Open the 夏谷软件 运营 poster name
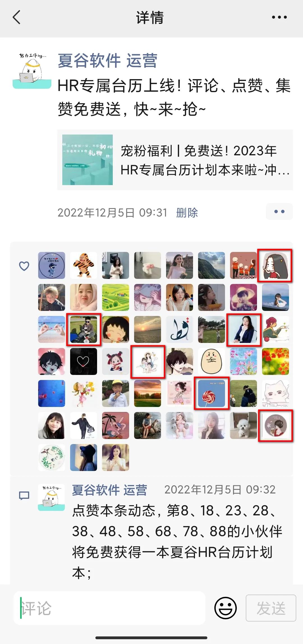This screenshot has height=644, width=303. click(x=107, y=61)
